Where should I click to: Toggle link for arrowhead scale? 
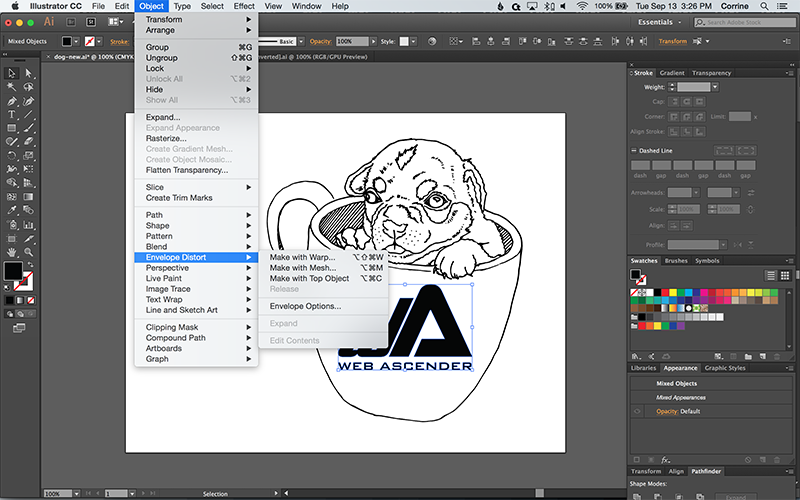point(751,209)
